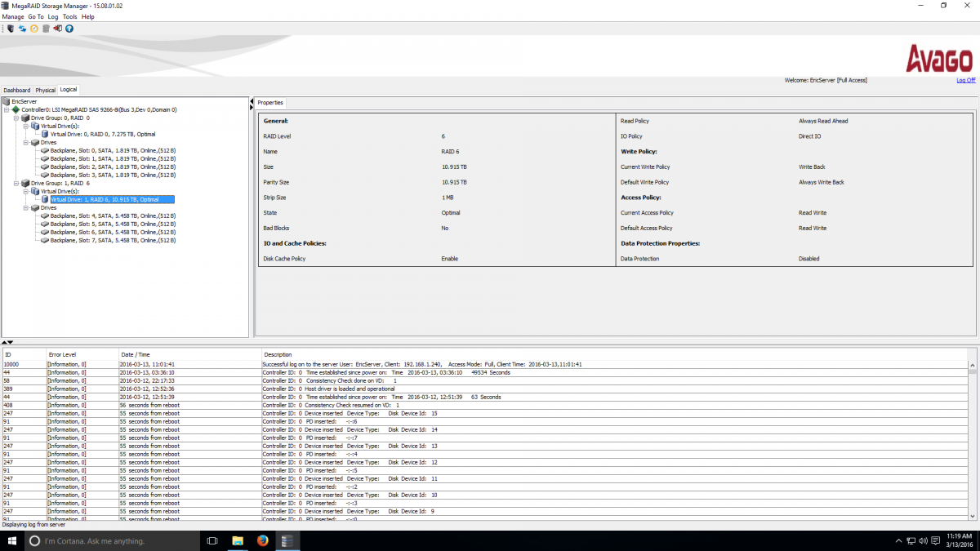The image size is (980, 551).
Task: Click the red log off toolbar icon
Action: [x=57, y=28]
